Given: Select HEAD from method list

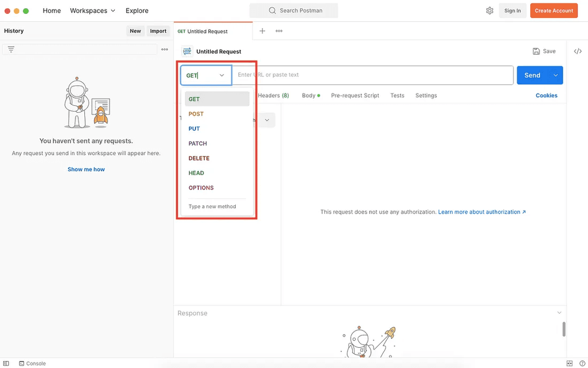Looking at the screenshot, I should click(x=217, y=173).
